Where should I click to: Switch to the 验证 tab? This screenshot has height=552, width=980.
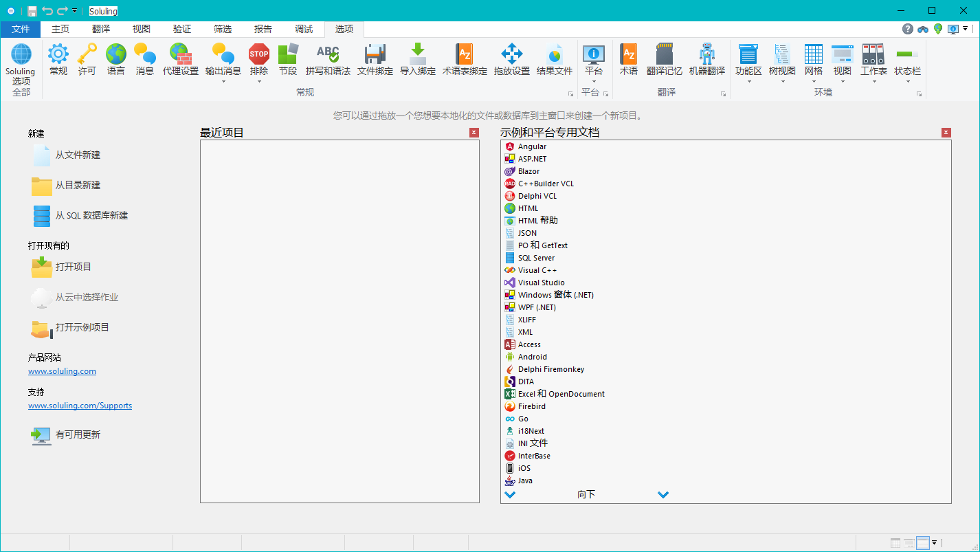pyautogui.click(x=182, y=29)
